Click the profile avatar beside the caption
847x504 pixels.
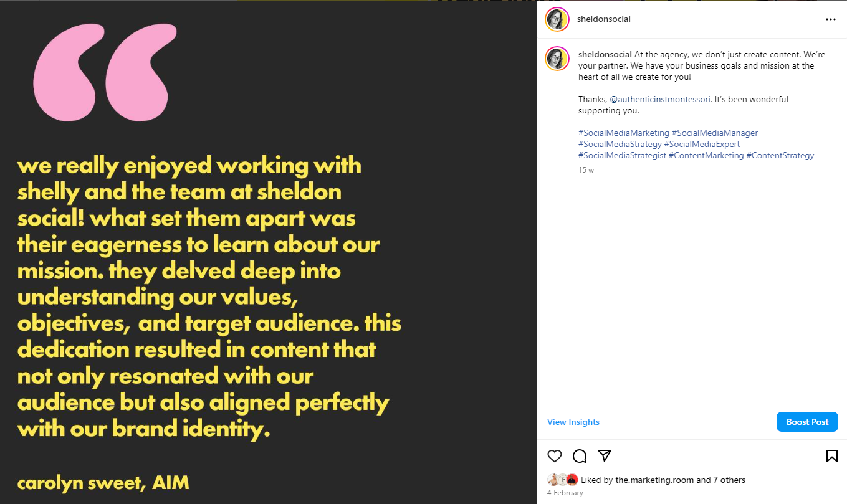(557, 58)
